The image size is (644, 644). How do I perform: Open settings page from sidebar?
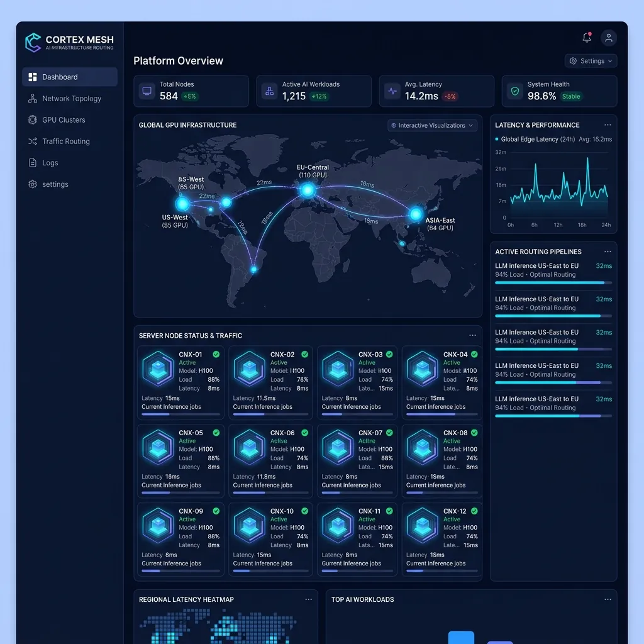(70, 184)
